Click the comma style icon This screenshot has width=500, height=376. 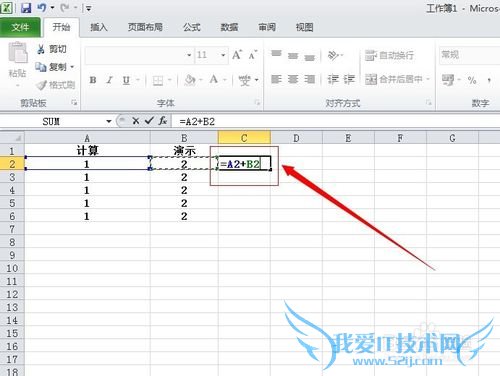tap(489, 80)
